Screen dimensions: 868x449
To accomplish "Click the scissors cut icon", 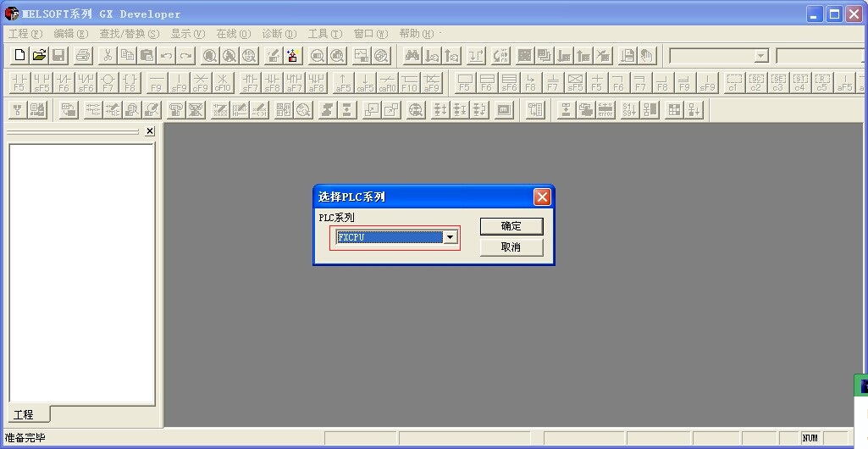I will (108, 55).
